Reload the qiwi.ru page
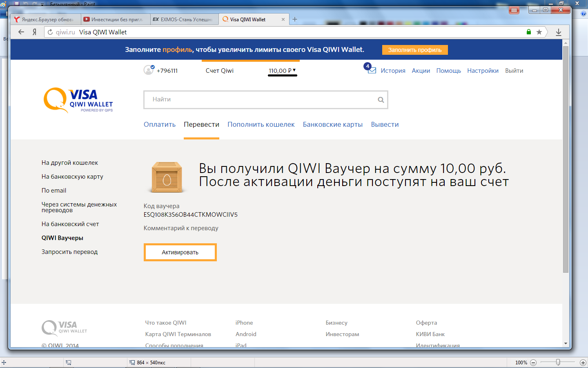Viewport: 588px width, 368px height. tap(50, 32)
